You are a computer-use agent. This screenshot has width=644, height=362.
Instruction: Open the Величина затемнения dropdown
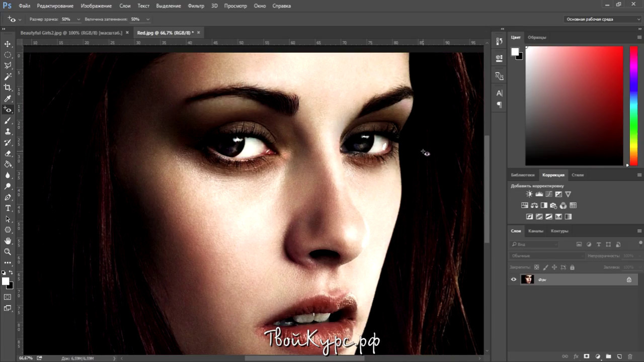point(147,19)
